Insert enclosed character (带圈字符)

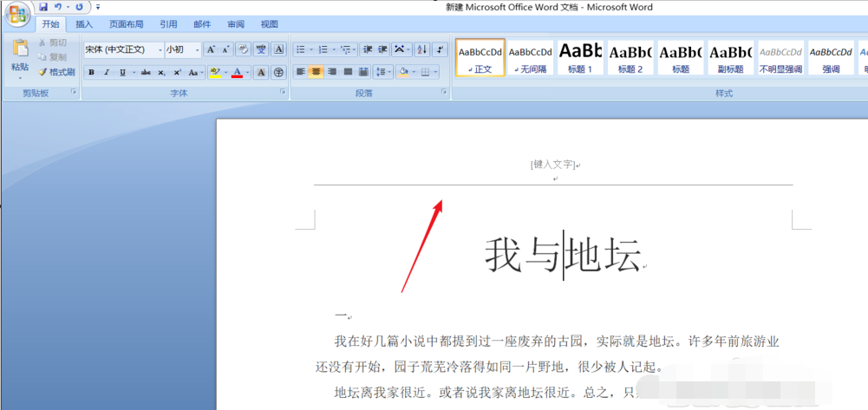coord(279,72)
